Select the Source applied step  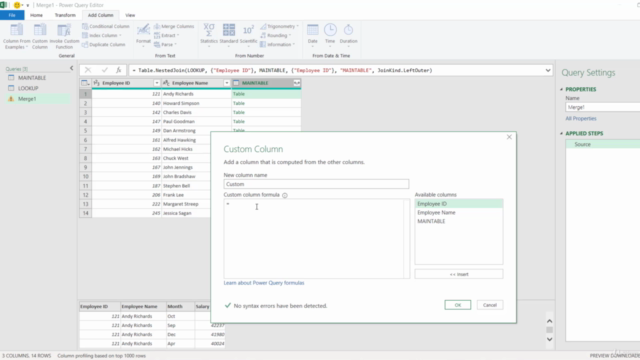pyautogui.click(x=602, y=144)
